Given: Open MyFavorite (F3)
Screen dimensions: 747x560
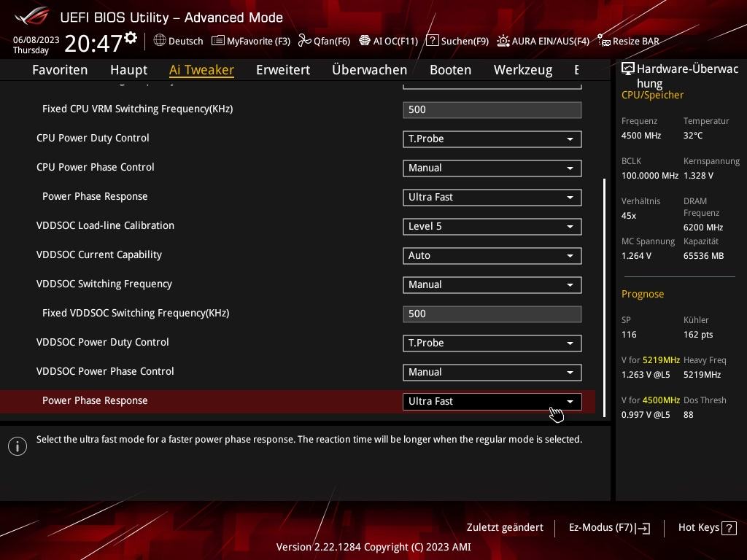Looking at the screenshot, I should [x=251, y=41].
